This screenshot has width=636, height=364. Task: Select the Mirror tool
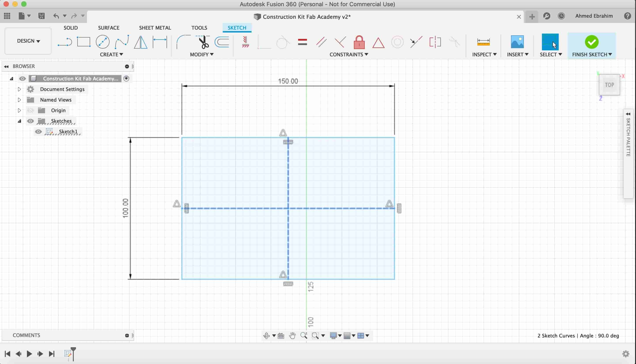point(141,42)
